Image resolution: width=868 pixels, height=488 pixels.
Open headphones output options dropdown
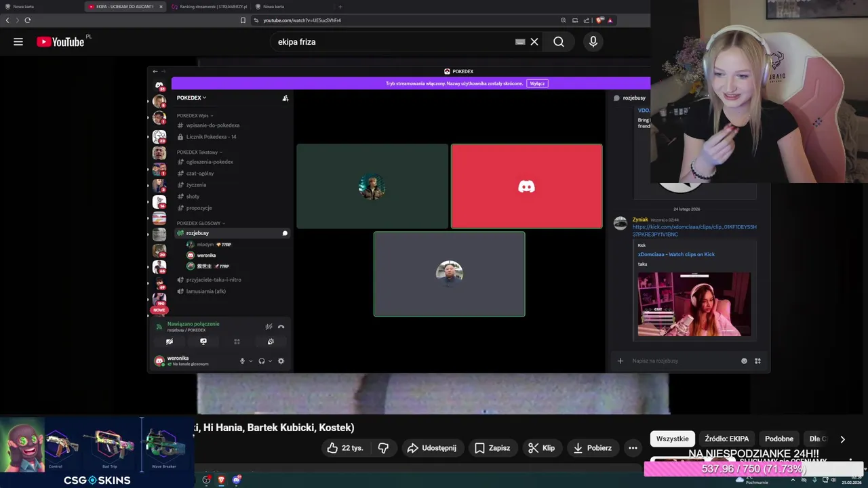click(270, 361)
